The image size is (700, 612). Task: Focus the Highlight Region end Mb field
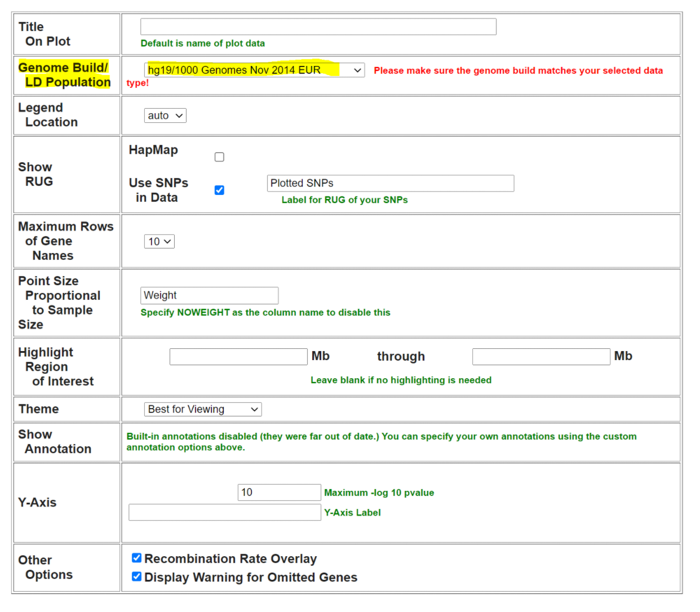(541, 357)
